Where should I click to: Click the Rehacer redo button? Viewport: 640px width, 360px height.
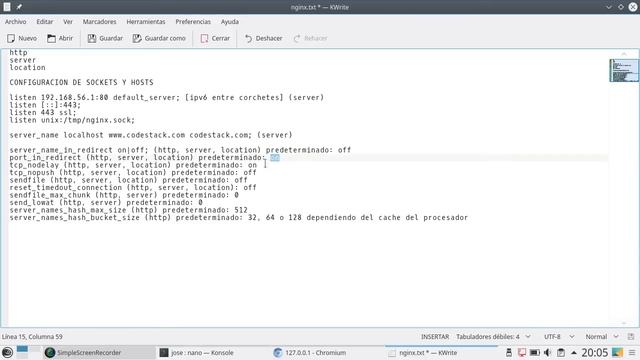[310, 38]
